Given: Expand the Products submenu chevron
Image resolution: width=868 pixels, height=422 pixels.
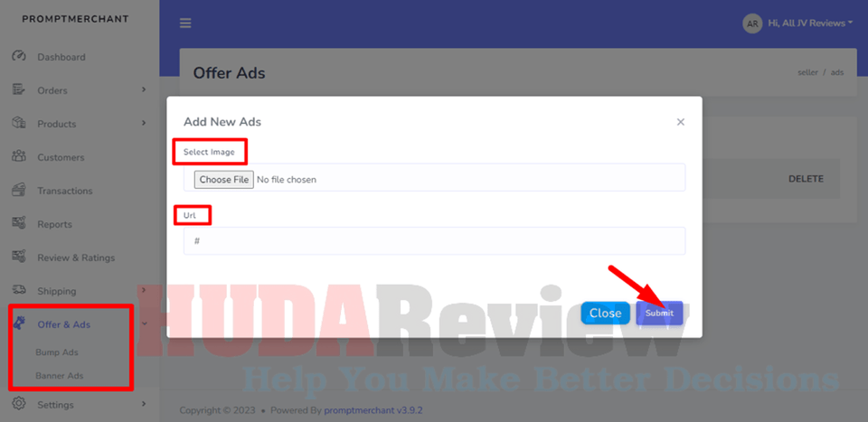Looking at the screenshot, I should [x=144, y=123].
